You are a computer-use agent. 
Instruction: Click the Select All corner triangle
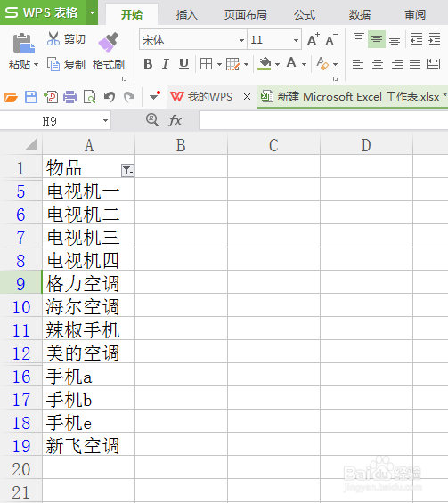click(x=31, y=144)
